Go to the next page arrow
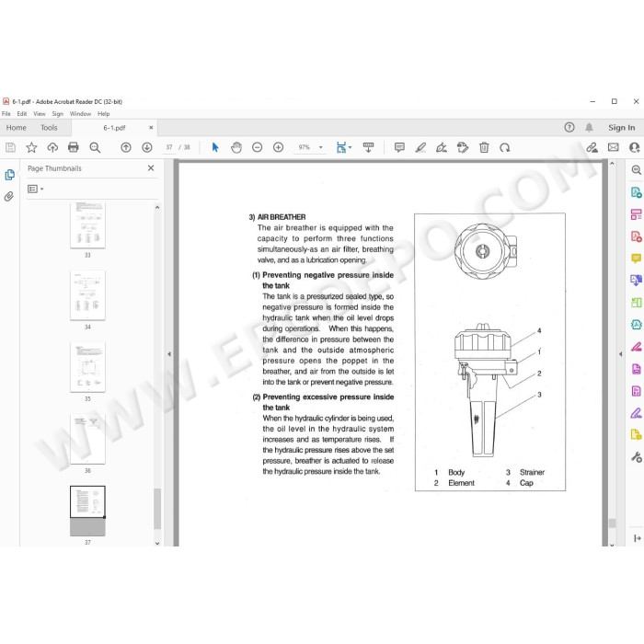The width and height of the screenshot is (644, 644). 147,147
